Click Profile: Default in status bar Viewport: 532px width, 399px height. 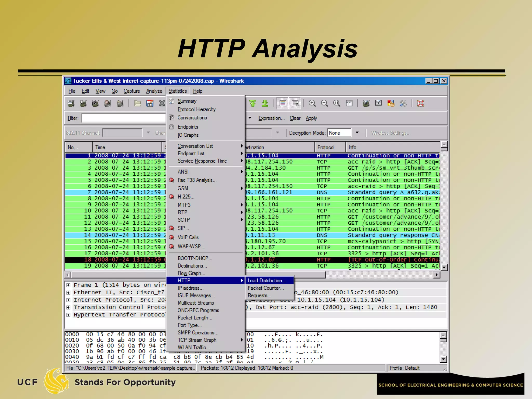(404, 368)
